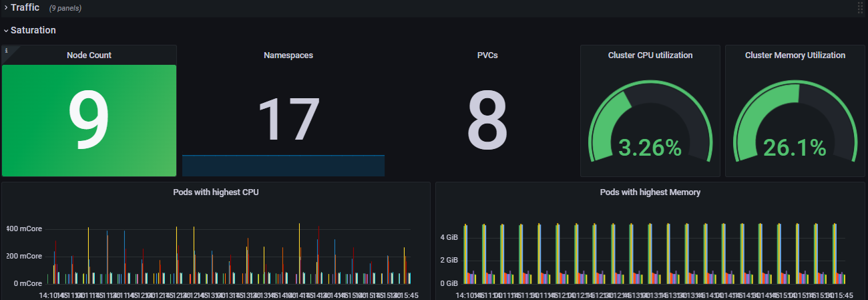Click the Node Count info icon
868x300 pixels.
6,50
